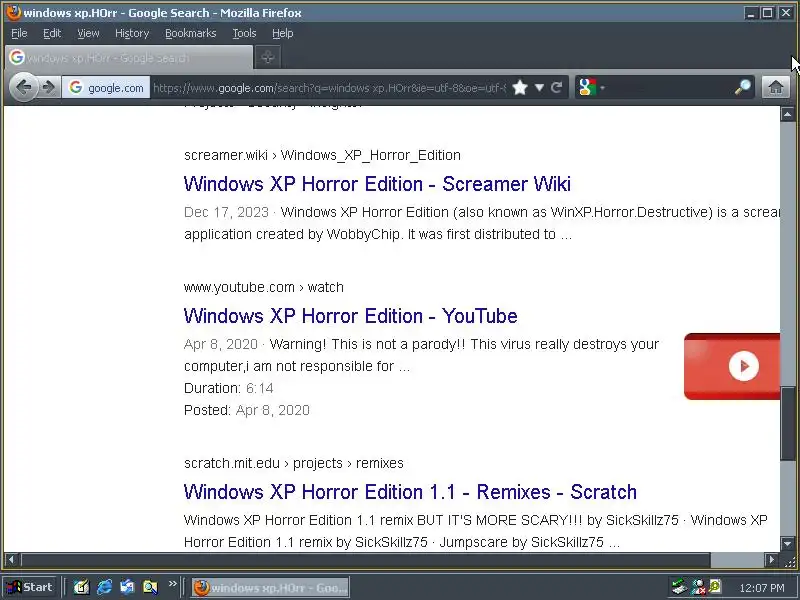Click the scratch.mit.edu › projects › remixes breadcrumb

[294, 463]
